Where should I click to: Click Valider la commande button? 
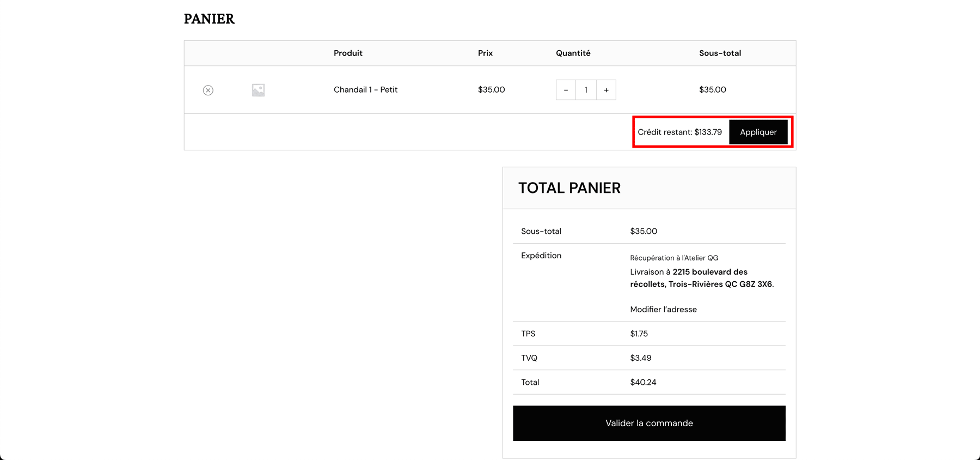(x=649, y=423)
